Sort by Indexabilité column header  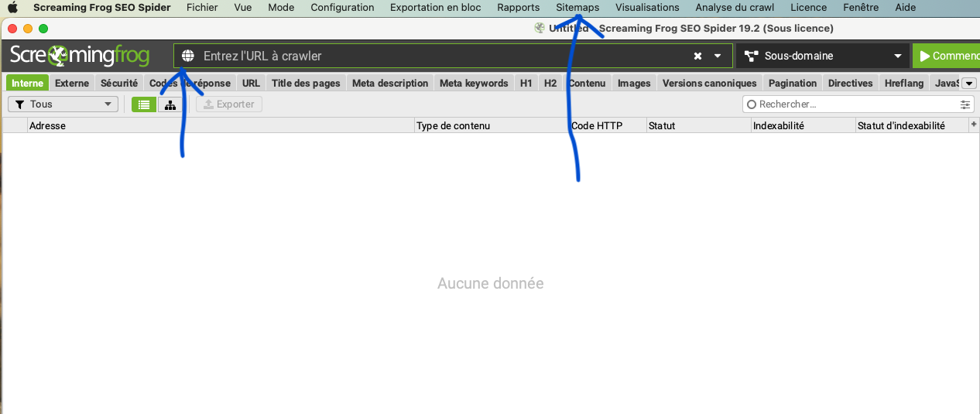click(803, 125)
